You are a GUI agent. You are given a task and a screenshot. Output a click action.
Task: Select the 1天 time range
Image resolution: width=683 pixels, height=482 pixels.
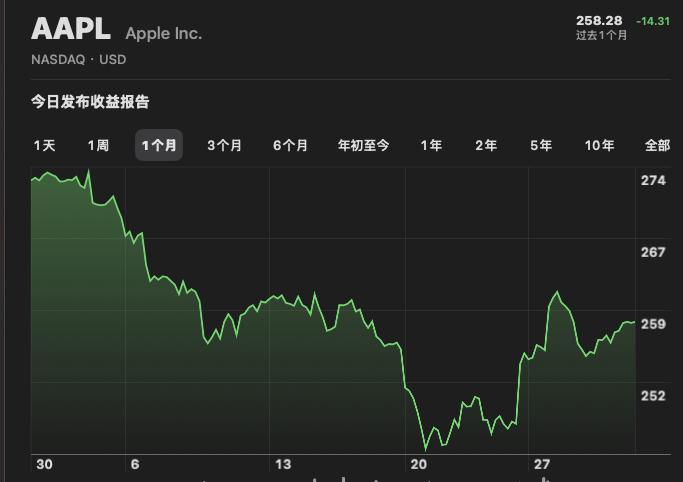click(44, 146)
